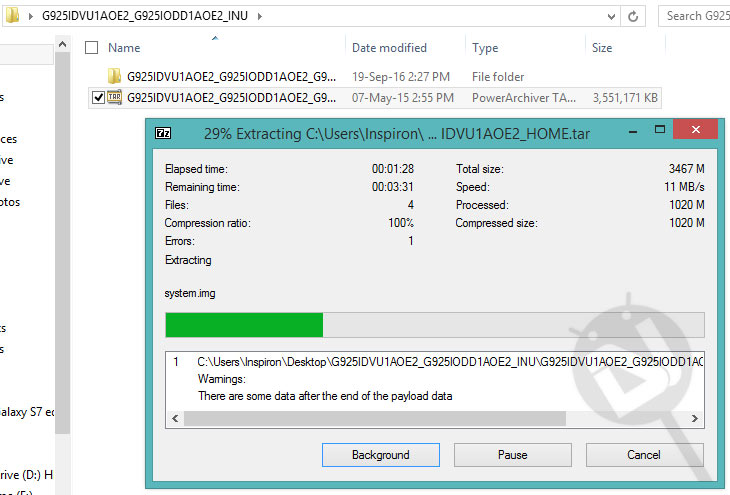Click the 3,551,171 KB size cell
Image resolution: width=730 pixels, height=495 pixels.
pos(625,98)
